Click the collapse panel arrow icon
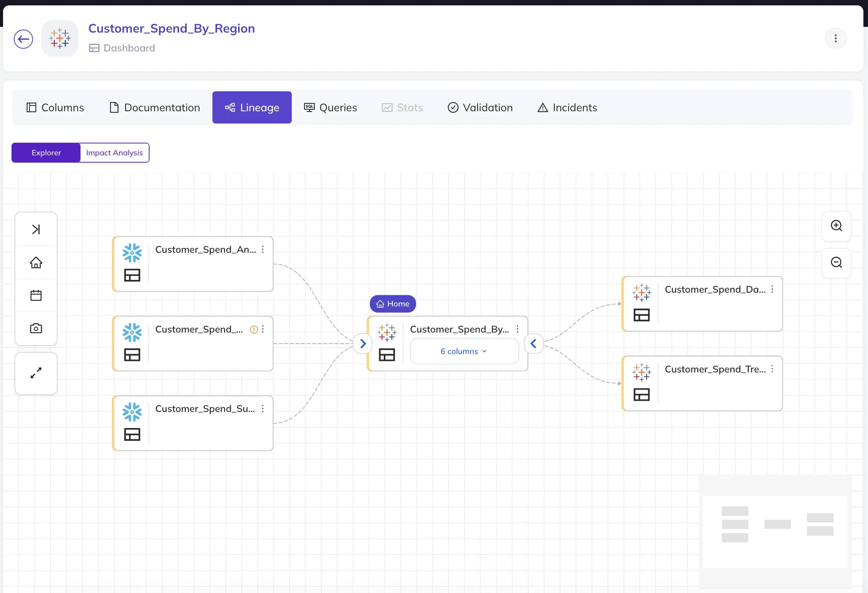The width and height of the screenshot is (868, 593). pyautogui.click(x=36, y=229)
